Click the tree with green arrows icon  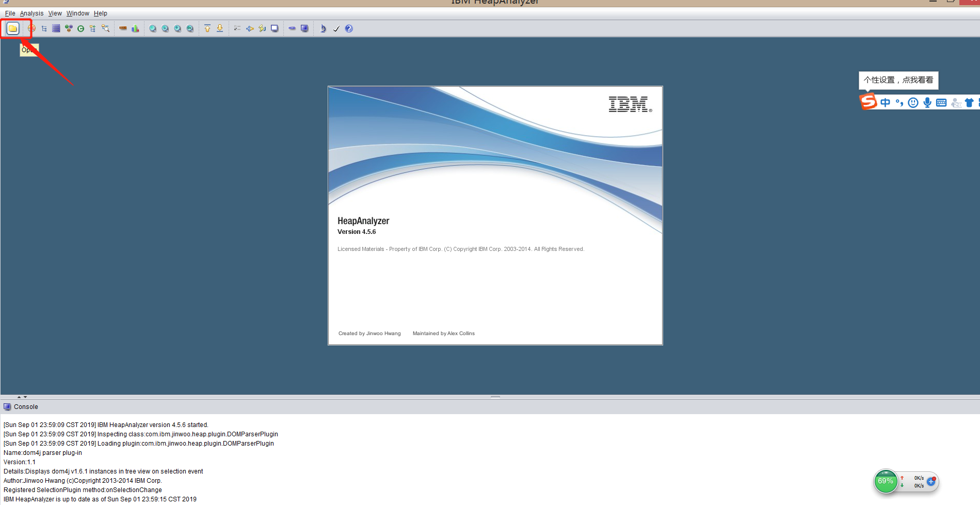click(x=93, y=28)
